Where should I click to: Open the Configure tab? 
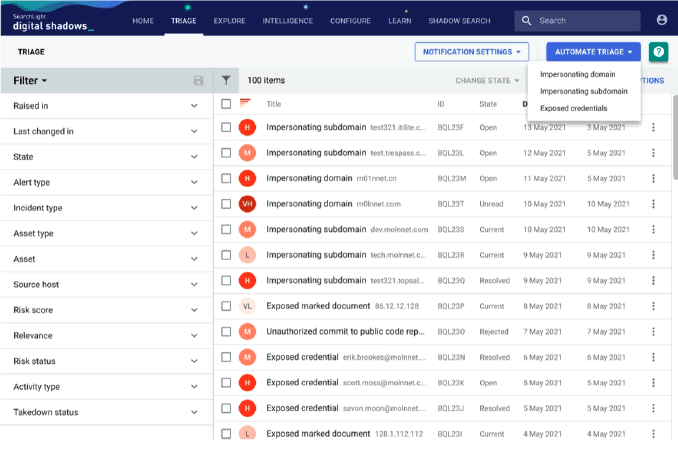350,21
